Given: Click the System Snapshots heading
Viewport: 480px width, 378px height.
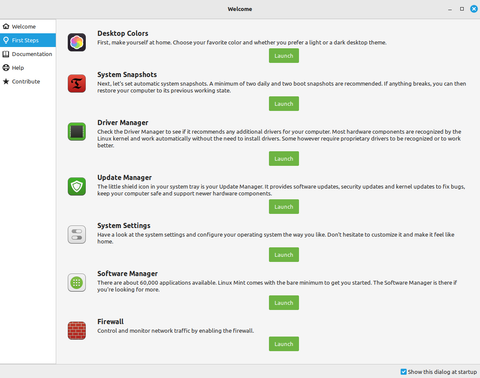Looking at the screenshot, I should pos(127,75).
